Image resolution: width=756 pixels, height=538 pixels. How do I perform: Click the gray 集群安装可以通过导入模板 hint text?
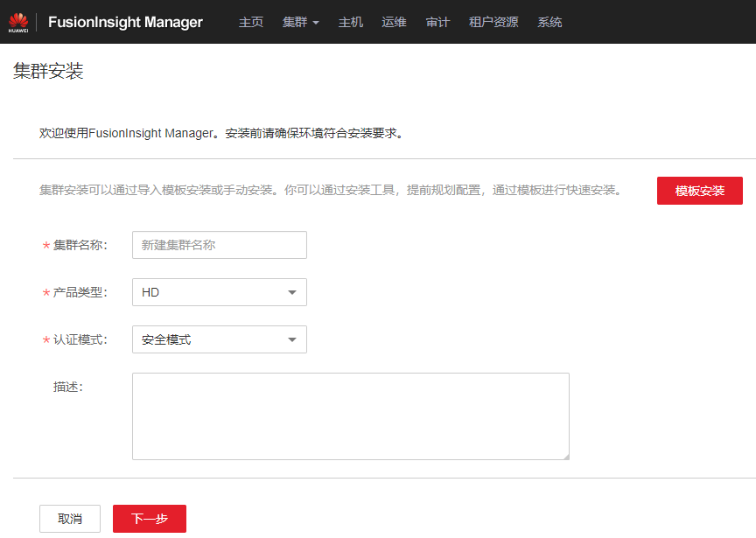[331, 190]
